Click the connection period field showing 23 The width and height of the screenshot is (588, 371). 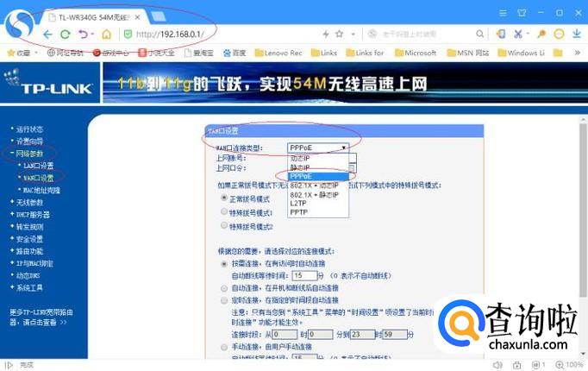363,334
